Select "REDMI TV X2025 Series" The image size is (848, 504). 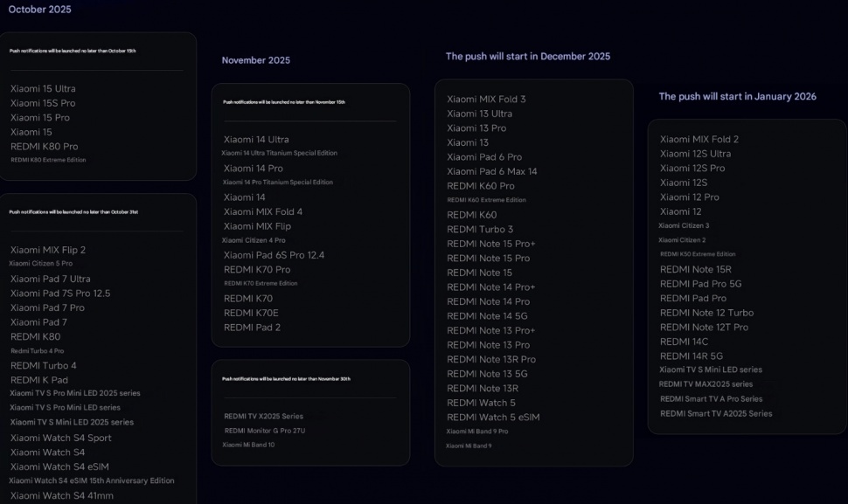[x=263, y=417]
